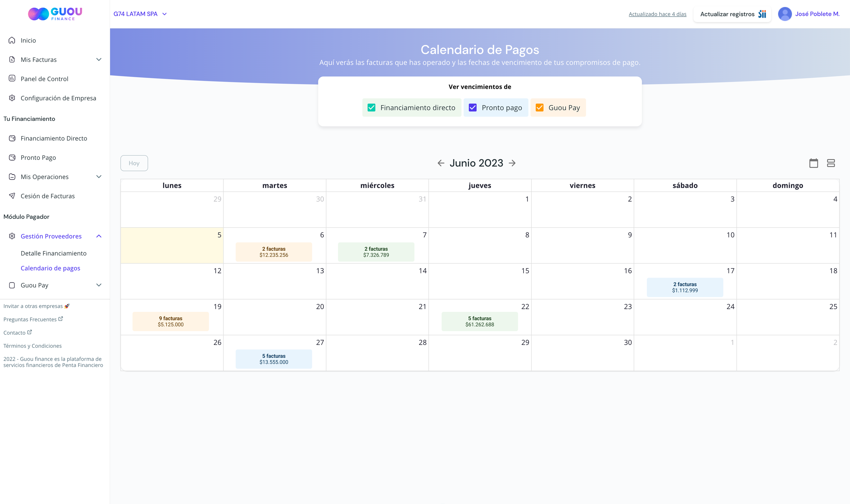Select highlighted day 5 cell
850x504 pixels.
(172, 245)
